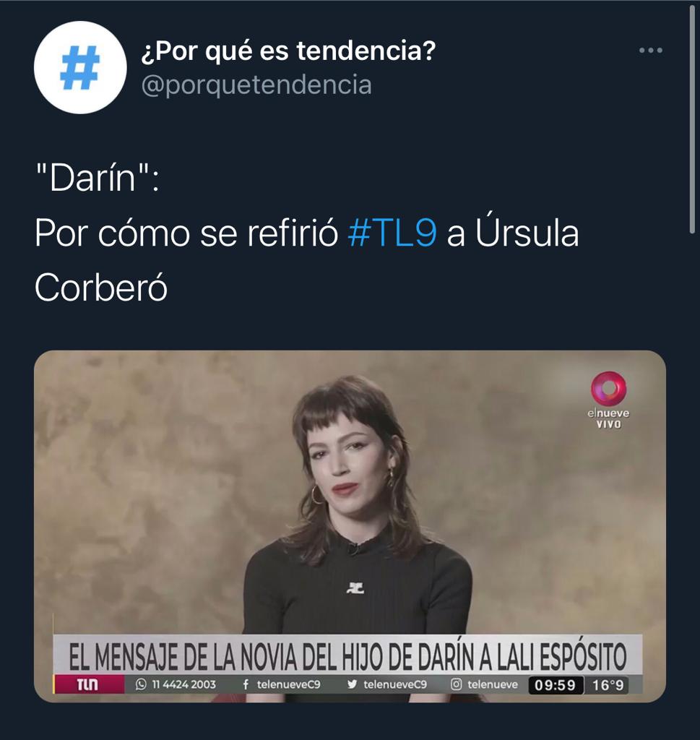Follow the #TL9 hashtag link
This screenshot has width=700, height=740.
click(392, 233)
